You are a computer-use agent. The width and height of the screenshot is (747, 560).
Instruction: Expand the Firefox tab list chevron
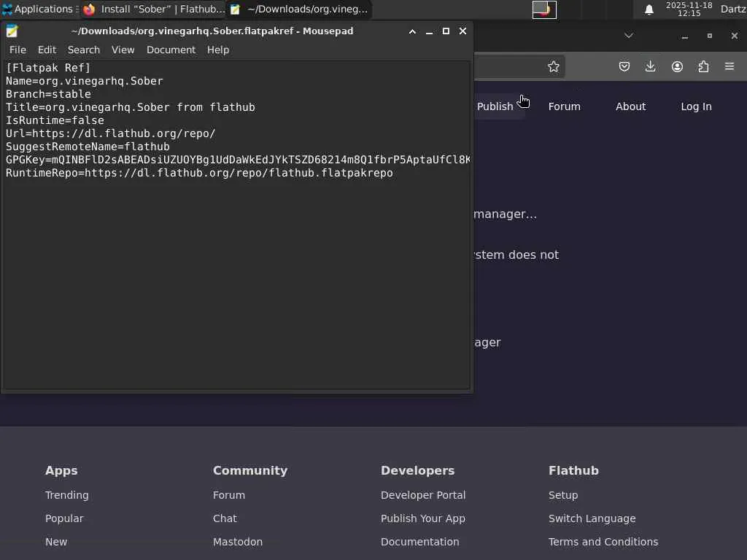click(x=629, y=36)
